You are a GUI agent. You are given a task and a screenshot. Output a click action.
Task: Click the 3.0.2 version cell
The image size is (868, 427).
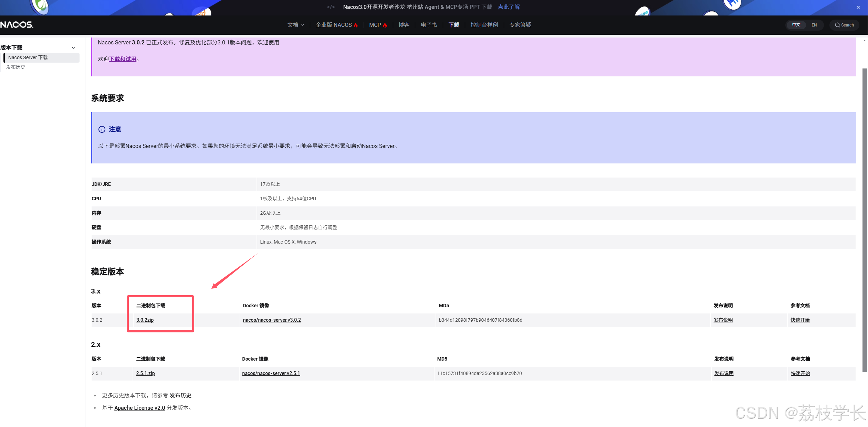pyautogui.click(x=112, y=320)
